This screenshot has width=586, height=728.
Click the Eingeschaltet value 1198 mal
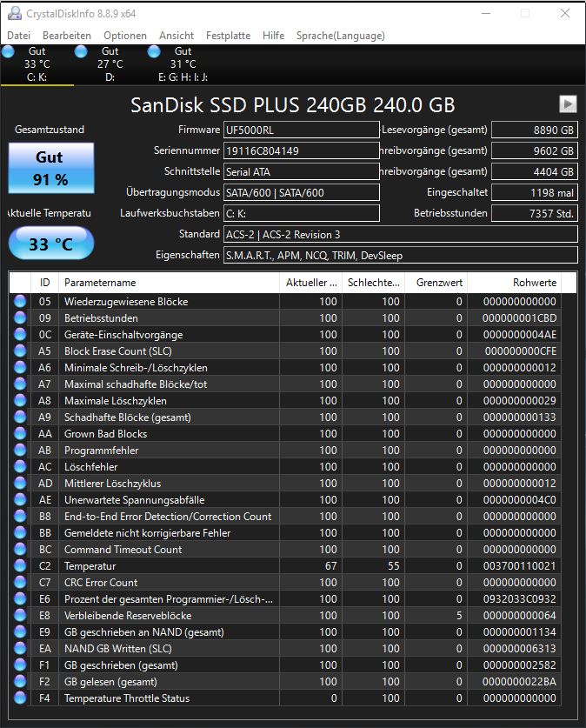pyautogui.click(x=535, y=193)
